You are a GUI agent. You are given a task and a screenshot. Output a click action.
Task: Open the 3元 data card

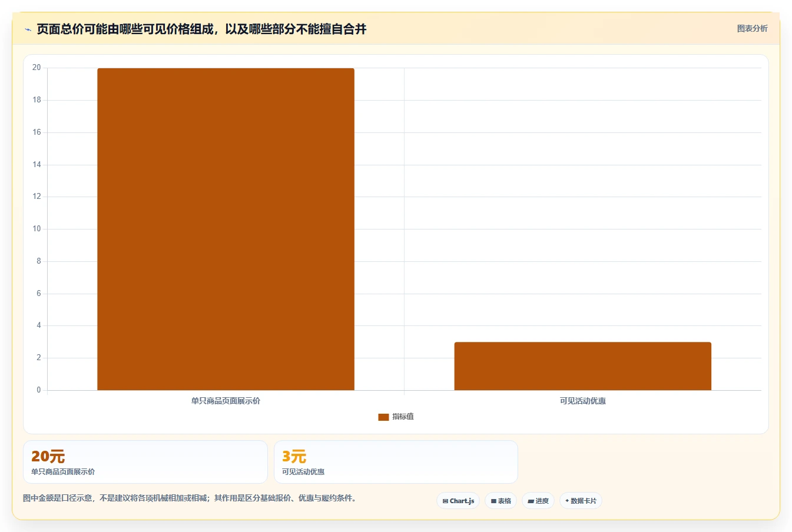[396, 462]
